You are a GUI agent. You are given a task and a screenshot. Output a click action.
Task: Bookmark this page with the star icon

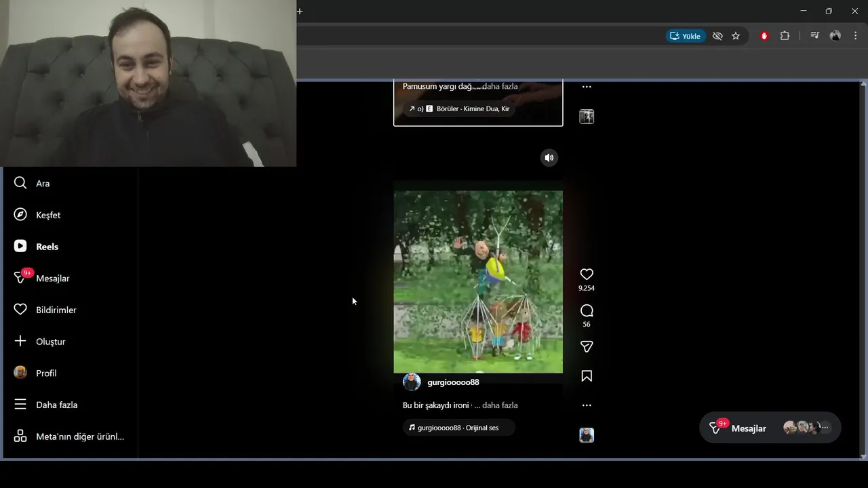(x=736, y=36)
